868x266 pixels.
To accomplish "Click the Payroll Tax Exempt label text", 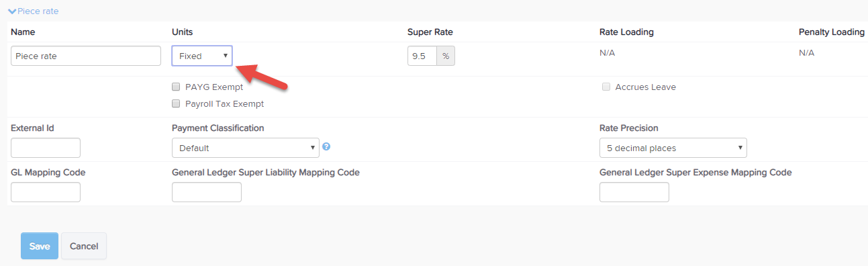I will coord(224,103).
